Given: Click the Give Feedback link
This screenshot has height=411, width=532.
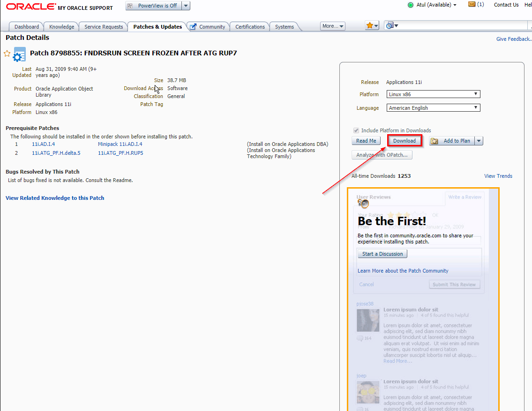Looking at the screenshot, I should (514, 39).
